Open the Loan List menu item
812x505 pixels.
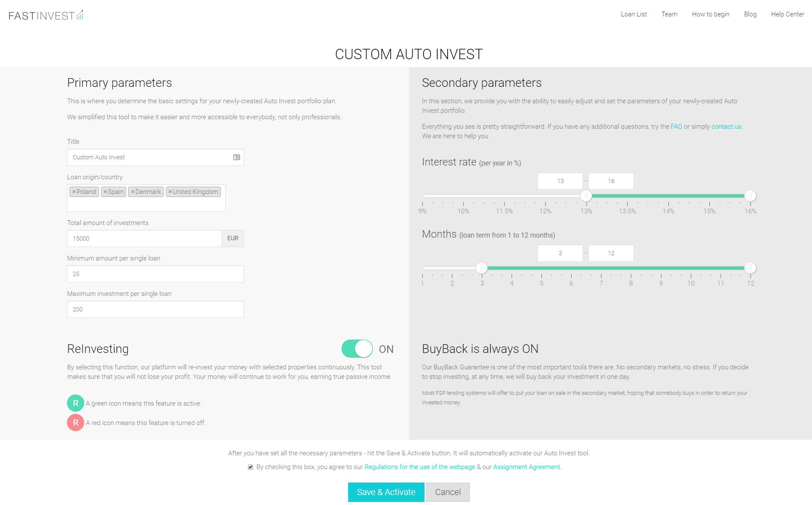coord(634,14)
